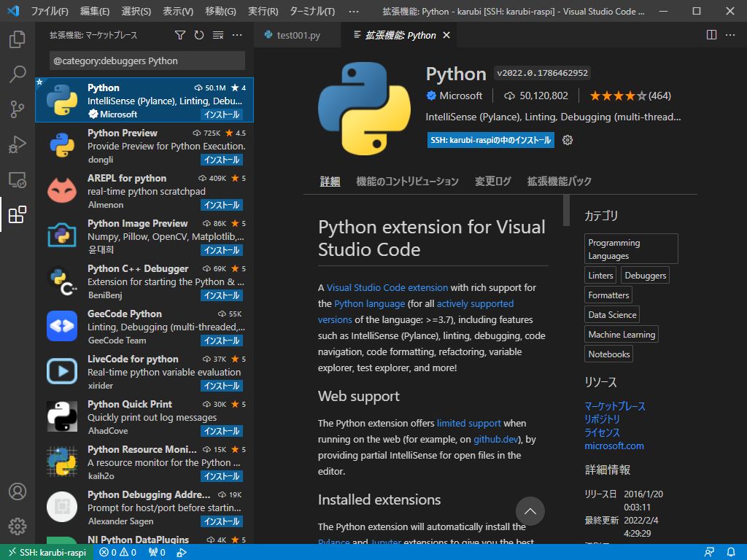The height and width of the screenshot is (560, 747).
Task: Open the Search view icon
Action: pyautogui.click(x=18, y=74)
